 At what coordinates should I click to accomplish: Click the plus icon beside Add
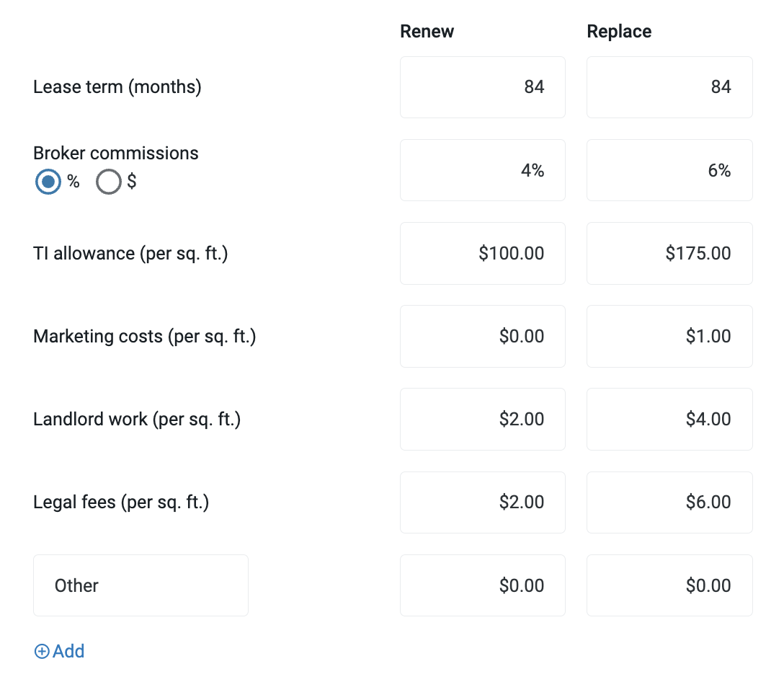[42, 652]
